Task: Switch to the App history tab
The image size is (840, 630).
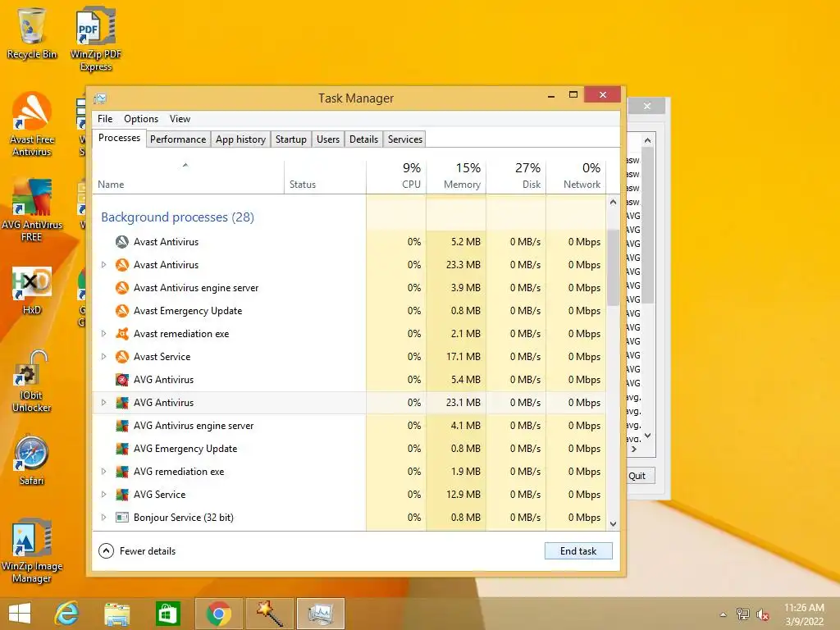Action: pos(240,139)
